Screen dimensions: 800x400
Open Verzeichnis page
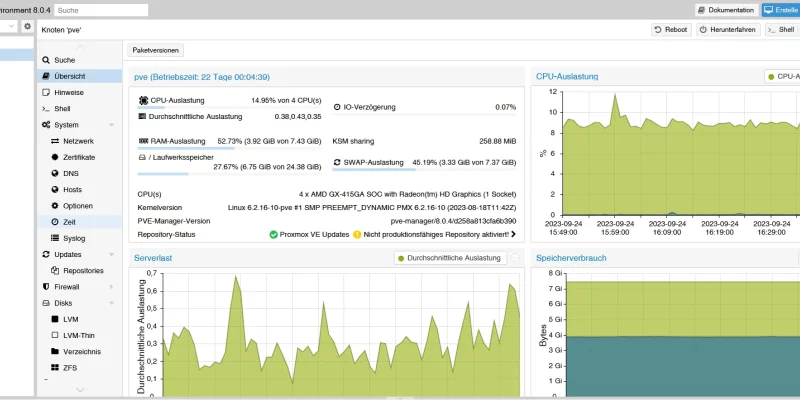point(80,352)
